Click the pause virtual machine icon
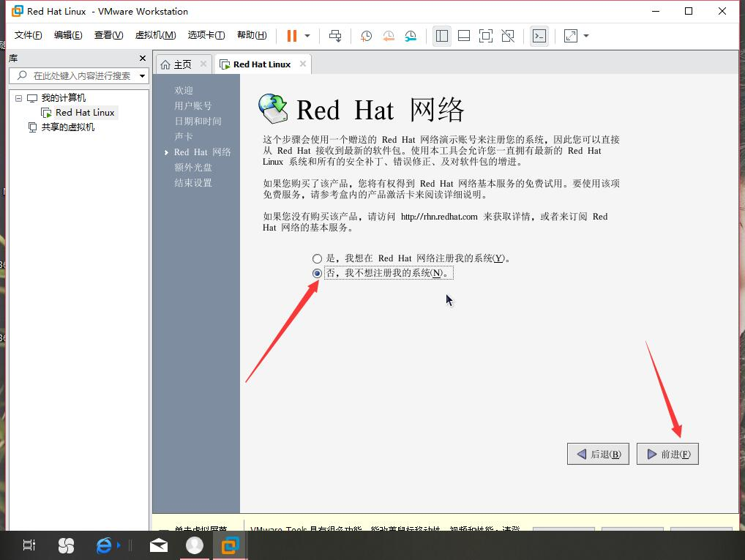 click(x=292, y=36)
